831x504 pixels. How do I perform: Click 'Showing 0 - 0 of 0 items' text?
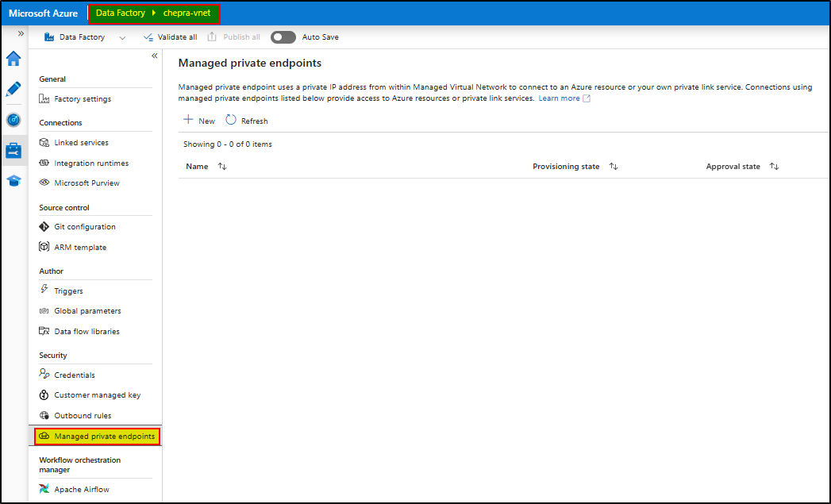228,144
